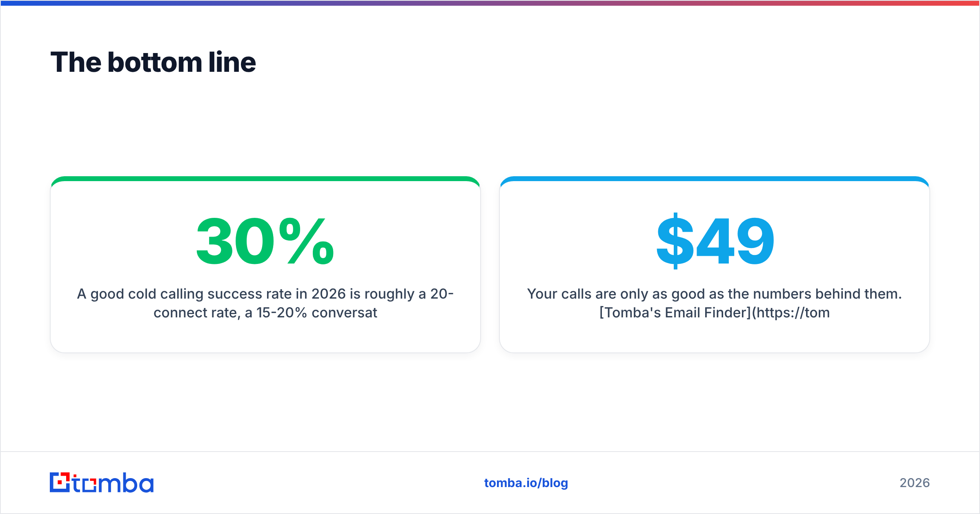The width and height of the screenshot is (980, 514).
Task: Select the 30% statistic figure
Action: pyautogui.click(x=265, y=241)
